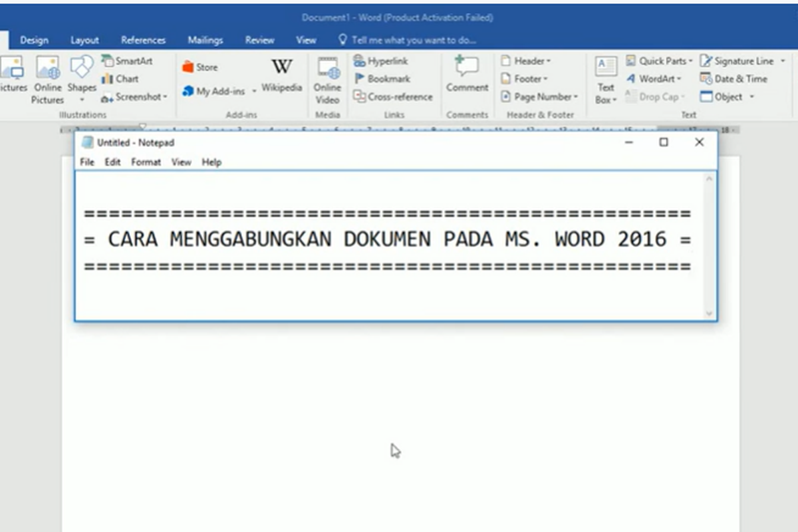
Task: Open Notepad's Format menu
Action: click(146, 162)
